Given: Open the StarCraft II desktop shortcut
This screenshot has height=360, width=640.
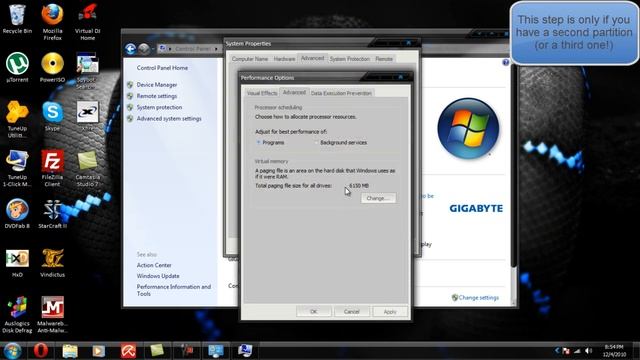Looking at the screenshot, I should tap(52, 213).
